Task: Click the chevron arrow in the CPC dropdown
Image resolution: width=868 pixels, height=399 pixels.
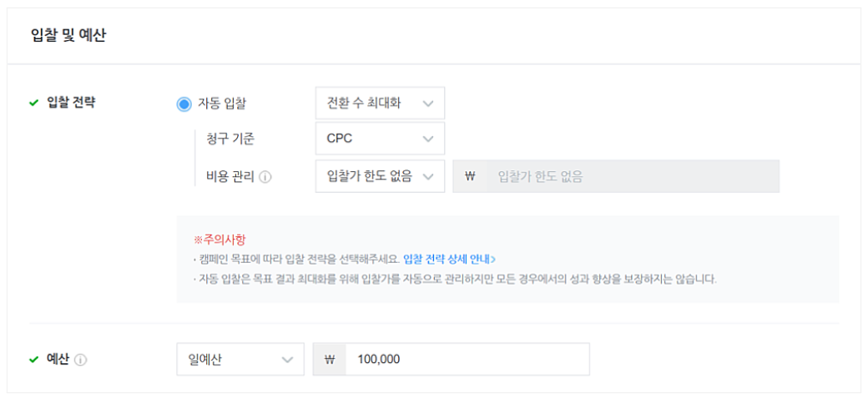Action: [428, 139]
